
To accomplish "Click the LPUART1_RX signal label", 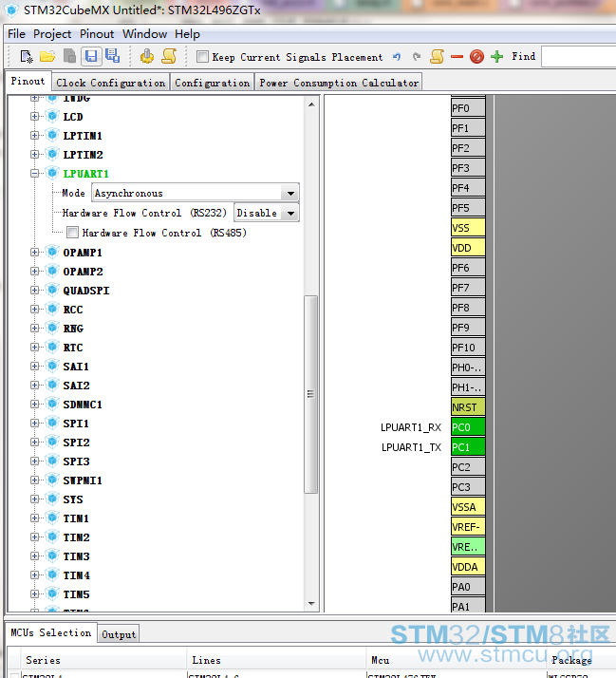I will 411,427.
